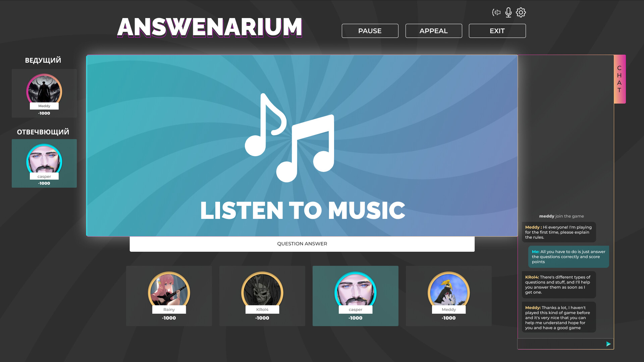
Task: Click the ANSWENARIUM logo title
Action: tap(210, 27)
